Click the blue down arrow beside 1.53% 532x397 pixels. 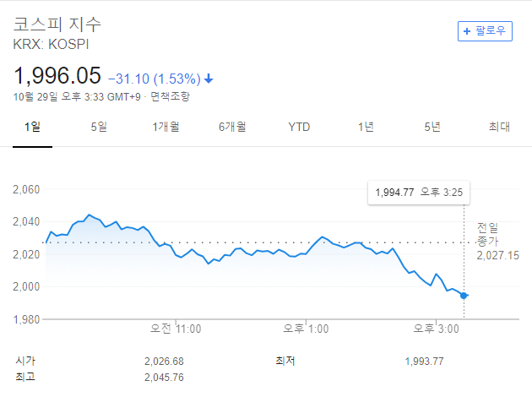click(x=209, y=79)
